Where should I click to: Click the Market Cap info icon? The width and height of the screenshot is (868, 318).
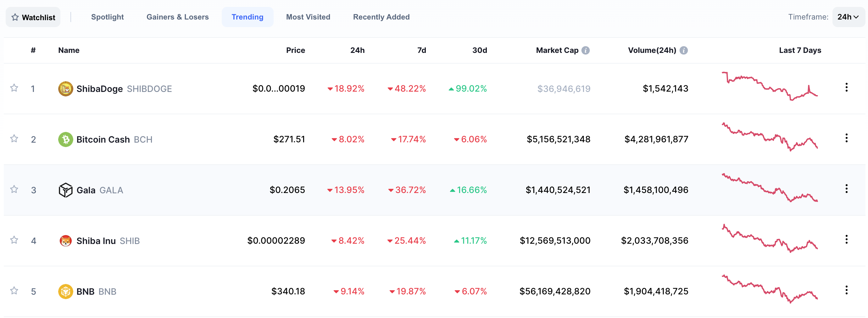(x=586, y=50)
